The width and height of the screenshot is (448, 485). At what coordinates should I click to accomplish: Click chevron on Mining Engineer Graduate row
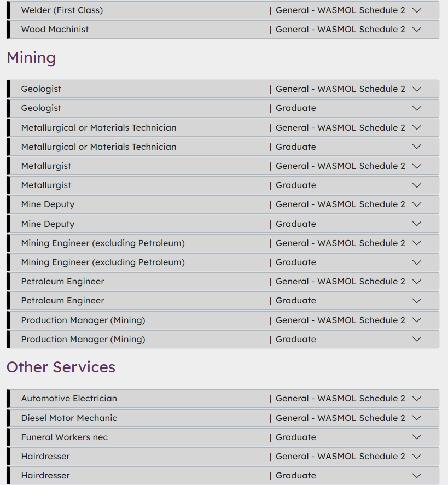pos(417,262)
